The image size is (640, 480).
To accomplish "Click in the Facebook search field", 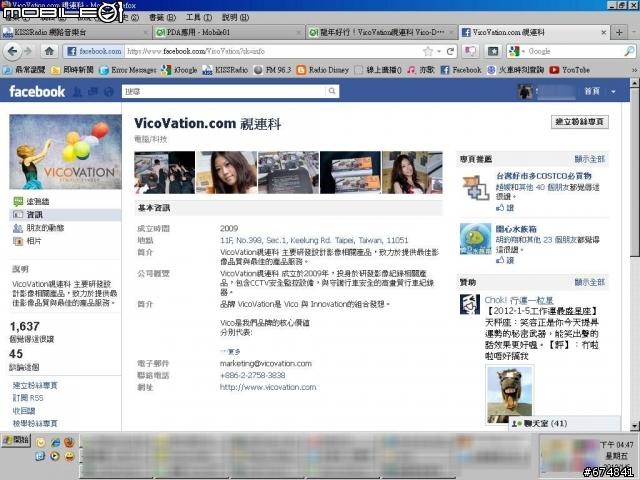I will 224,91.
